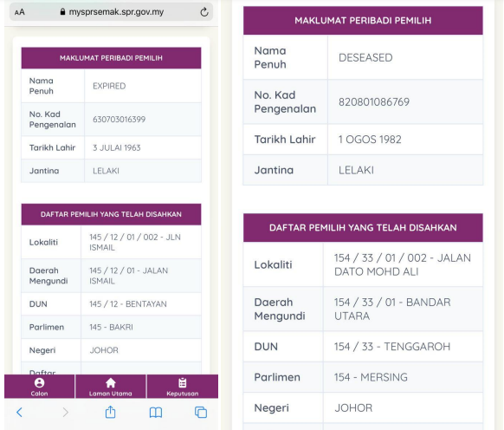Screen dimensions: 504x430
Task: Select Parlimen value 145 - BAKRI
Action: (x=111, y=328)
